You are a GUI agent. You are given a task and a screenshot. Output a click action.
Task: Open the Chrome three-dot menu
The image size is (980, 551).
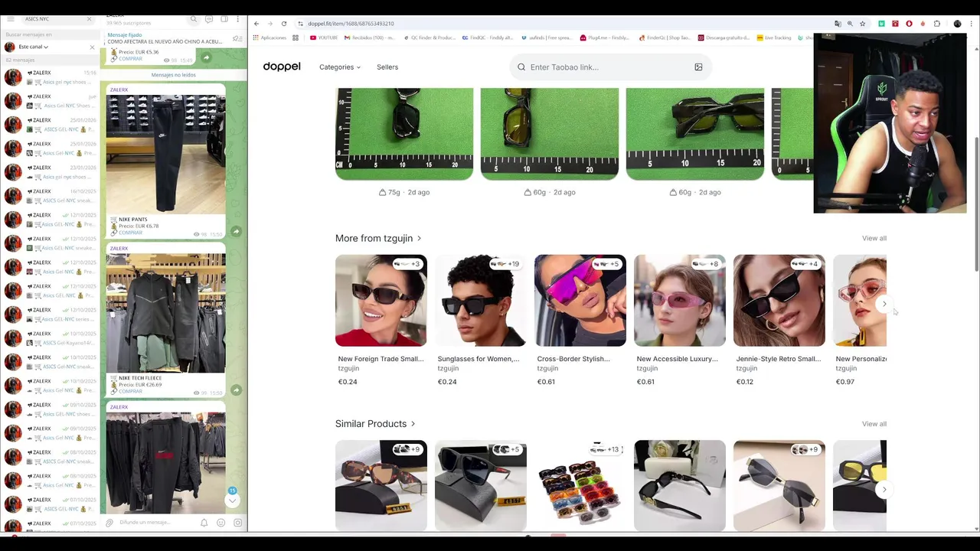click(x=972, y=24)
